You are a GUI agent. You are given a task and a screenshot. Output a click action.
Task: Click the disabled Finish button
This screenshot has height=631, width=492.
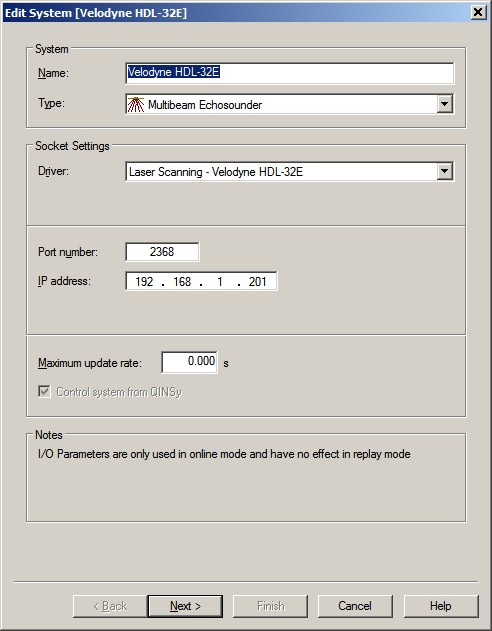tap(270, 606)
